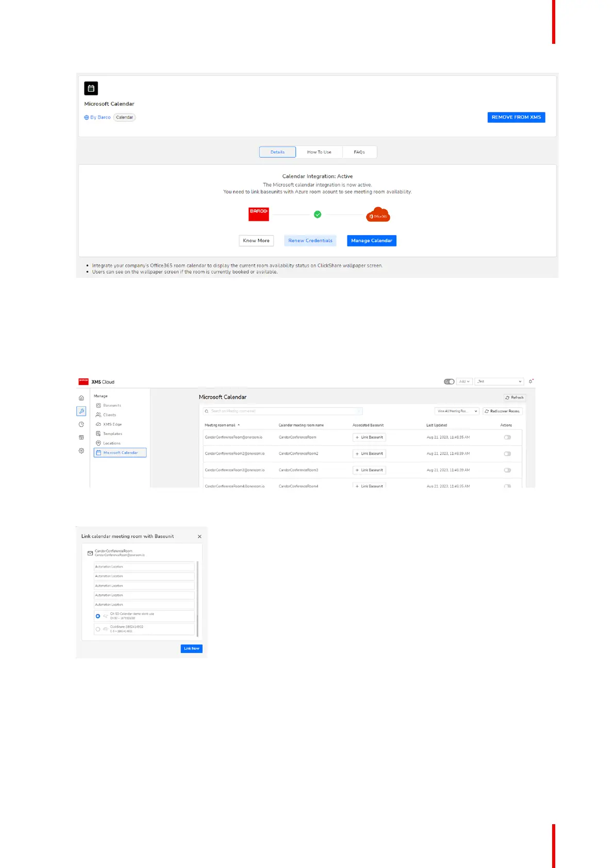Click the Know More button
The width and height of the screenshot is (614, 868).
(256, 241)
